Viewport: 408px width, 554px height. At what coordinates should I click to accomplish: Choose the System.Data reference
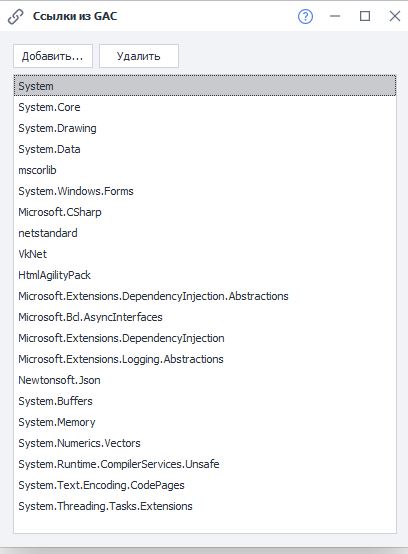205,149
